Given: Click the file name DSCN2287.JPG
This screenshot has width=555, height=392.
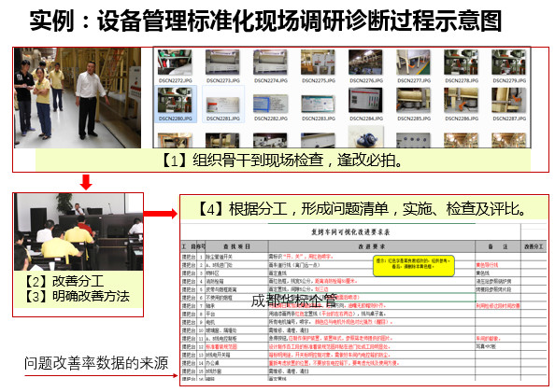Looking at the screenshot, I should pos(509,119).
